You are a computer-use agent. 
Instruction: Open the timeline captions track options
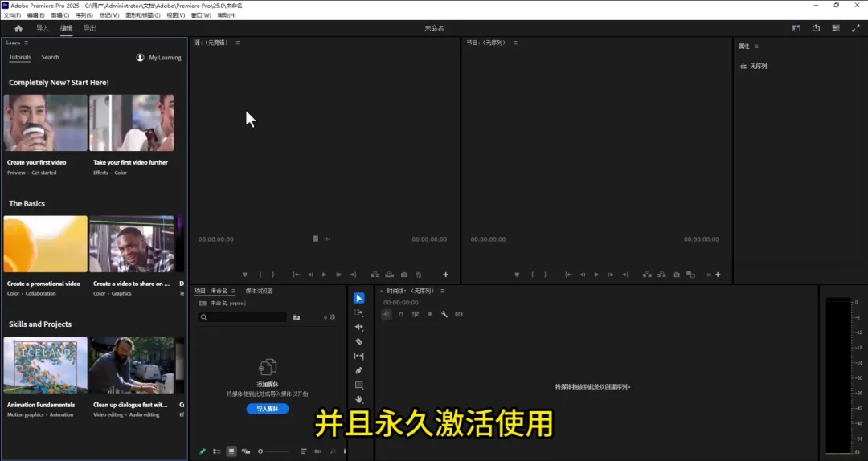[459, 314]
